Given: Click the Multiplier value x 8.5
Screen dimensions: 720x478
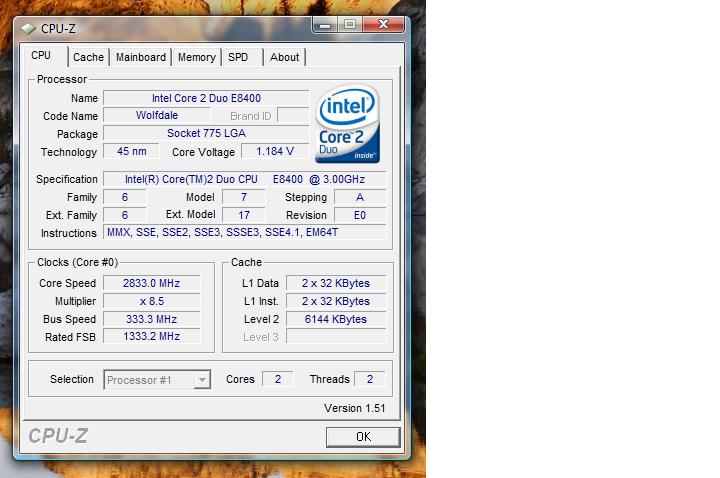Looking at the screenshot, I should point(152,301).
